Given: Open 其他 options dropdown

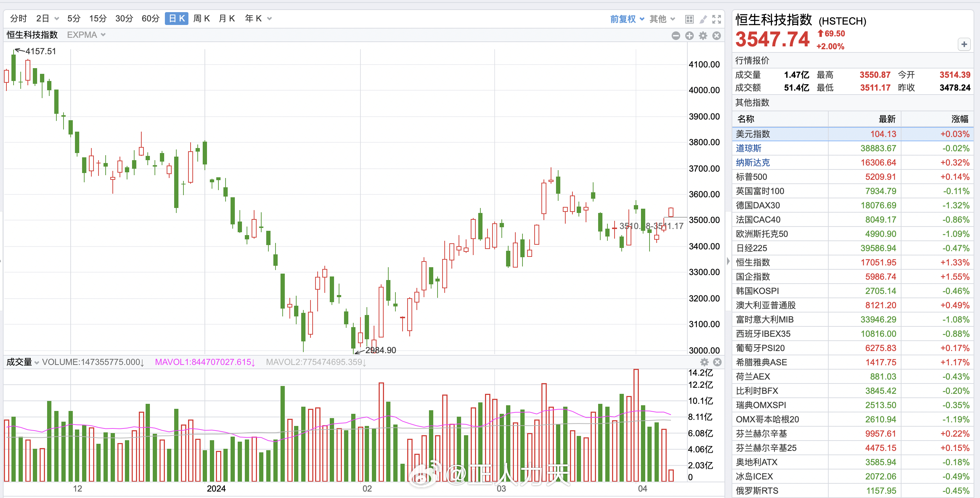Looking at the screenshot, I should [x=662, y=19].
